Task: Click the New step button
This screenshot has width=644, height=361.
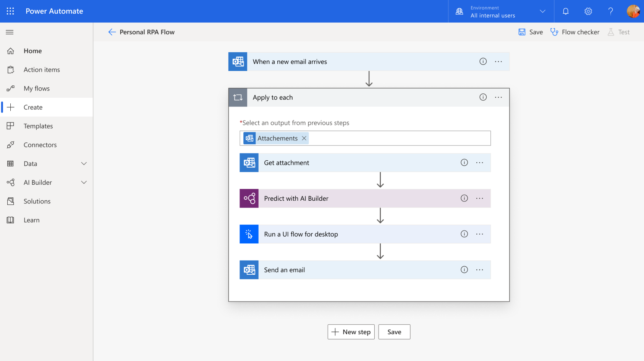Action: pyautogui.click(x=351, y=332)
